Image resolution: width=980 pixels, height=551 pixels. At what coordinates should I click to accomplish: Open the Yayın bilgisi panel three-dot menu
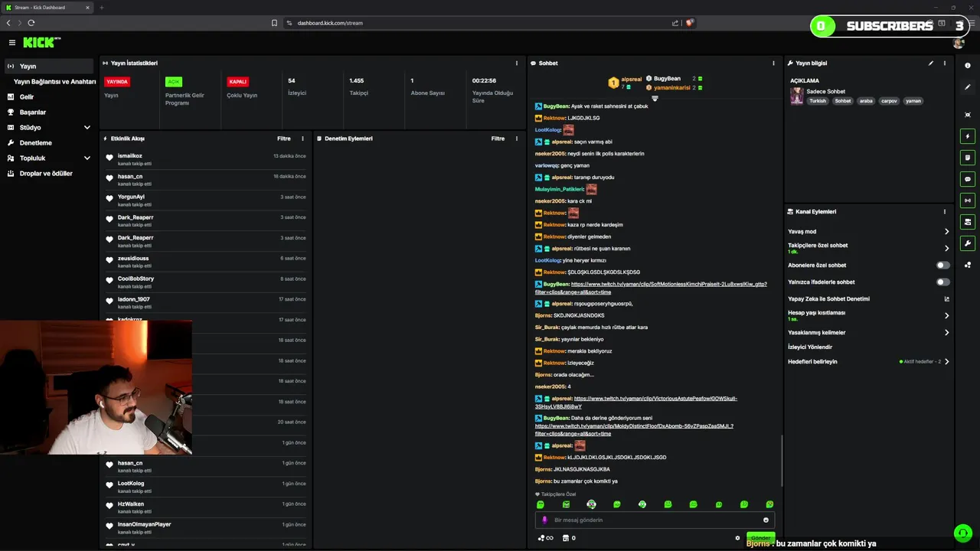click(945, 64)
